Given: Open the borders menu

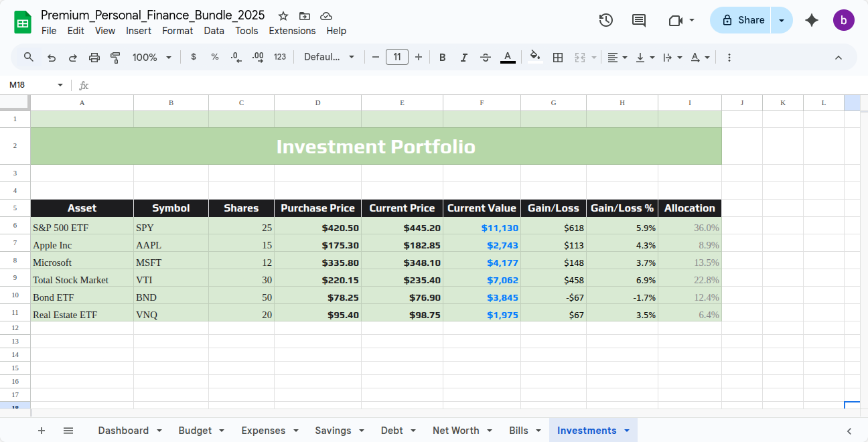Looking at the screenshot, I should coord(557,58).
